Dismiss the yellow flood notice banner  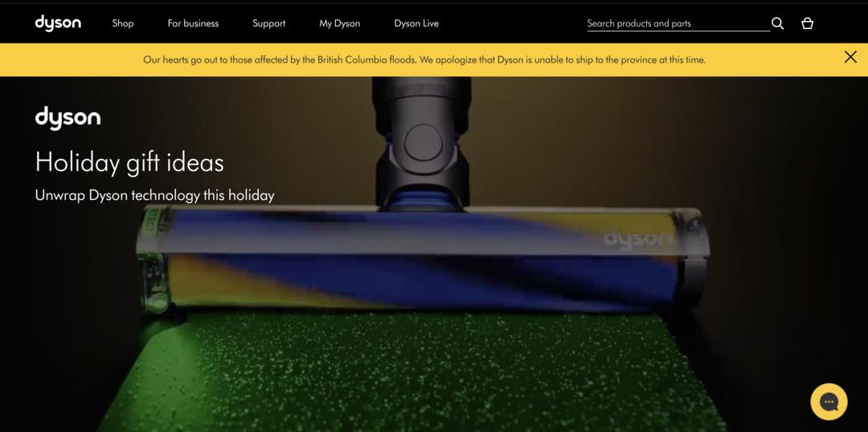(850, 57)
